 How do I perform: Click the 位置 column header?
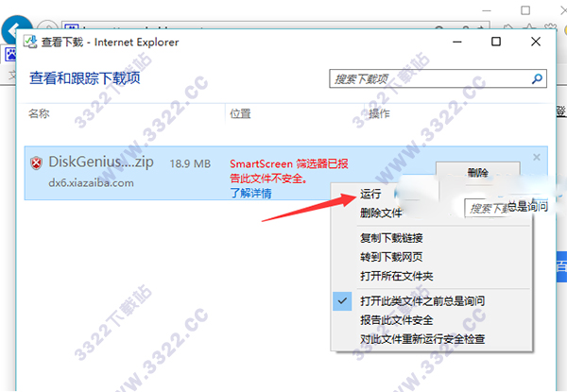tap(240, 113)
